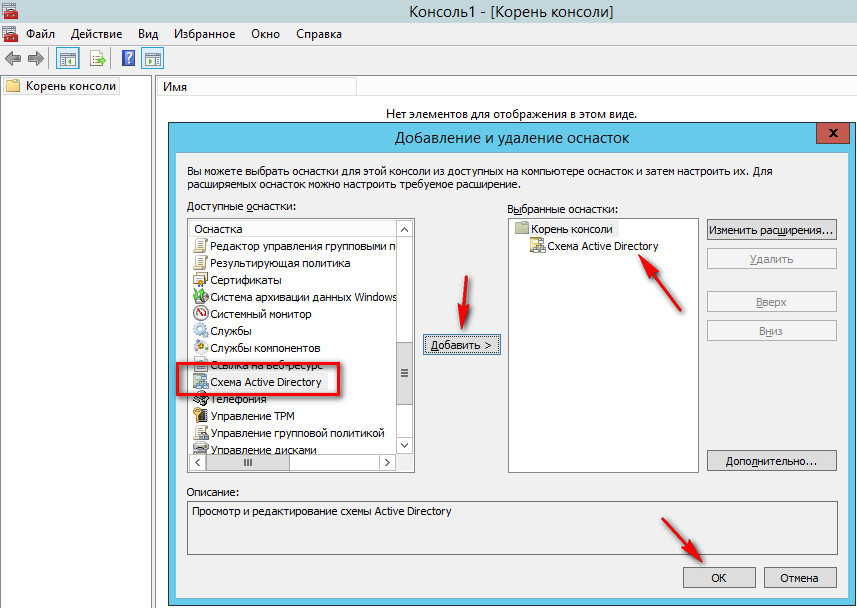The height and width of the screenshot is (608, 857).
Task: Select Управление TPM in the list
Action: [253, 416]
